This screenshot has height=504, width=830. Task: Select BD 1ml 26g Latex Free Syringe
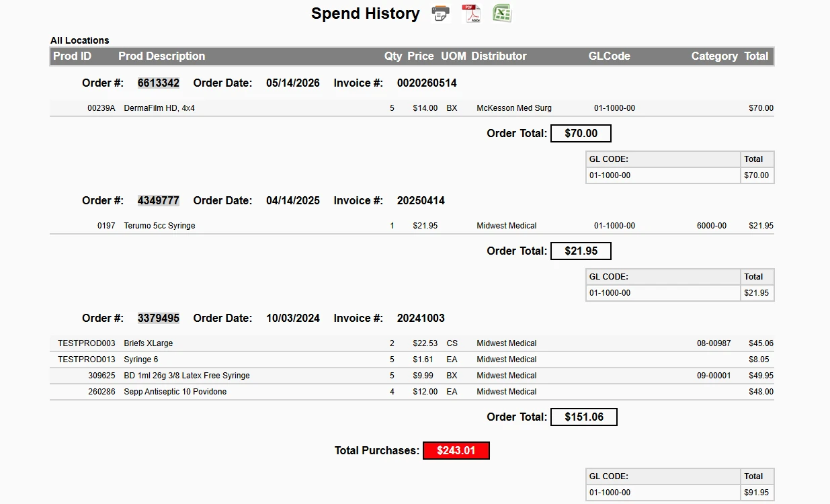pos(187,375)
